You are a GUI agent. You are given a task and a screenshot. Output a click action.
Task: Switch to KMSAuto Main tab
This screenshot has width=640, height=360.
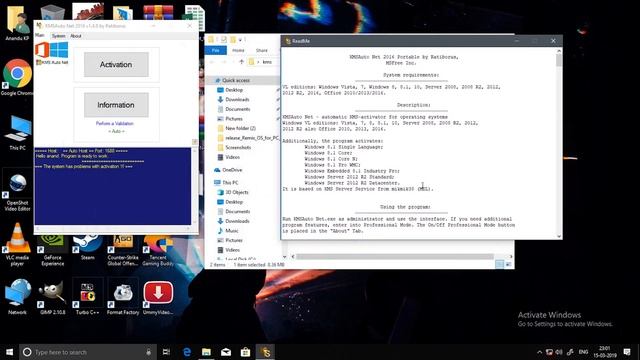(x=40, y=36)
